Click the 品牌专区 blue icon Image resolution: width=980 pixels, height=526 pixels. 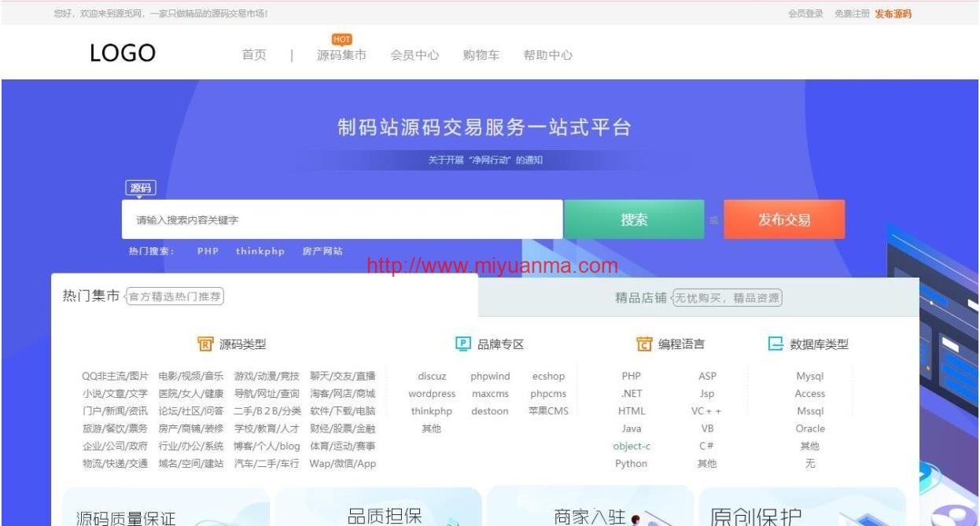pos(463,344)
